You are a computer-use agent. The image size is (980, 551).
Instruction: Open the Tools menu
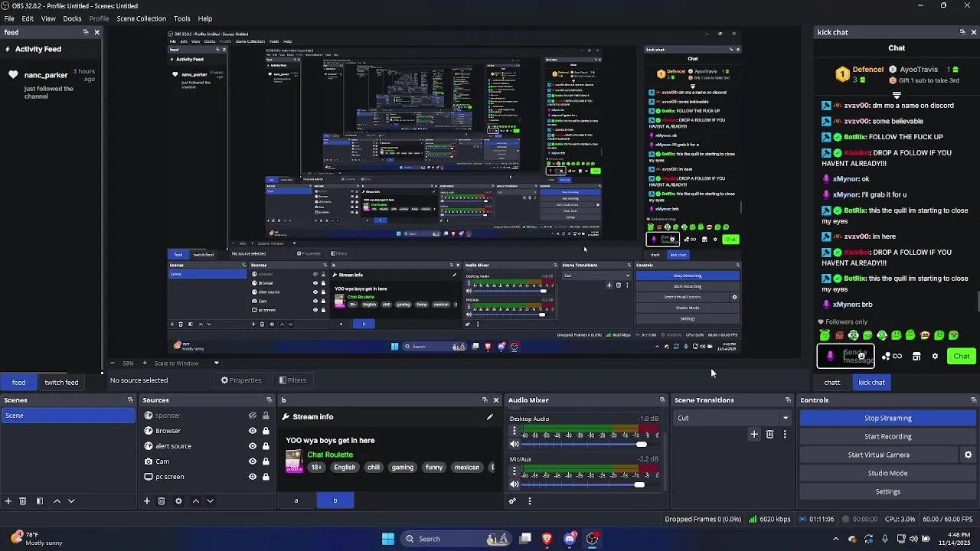click(x=182, y=18)
